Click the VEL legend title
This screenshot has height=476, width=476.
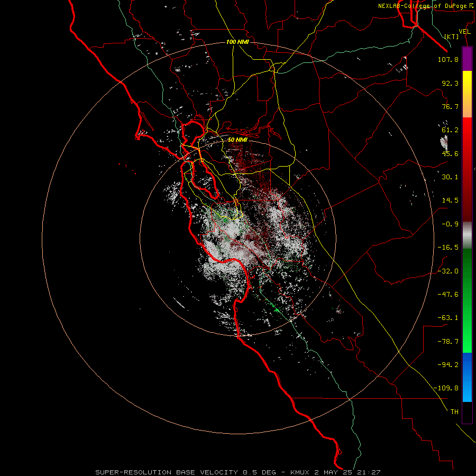click(x=464, y=32)
